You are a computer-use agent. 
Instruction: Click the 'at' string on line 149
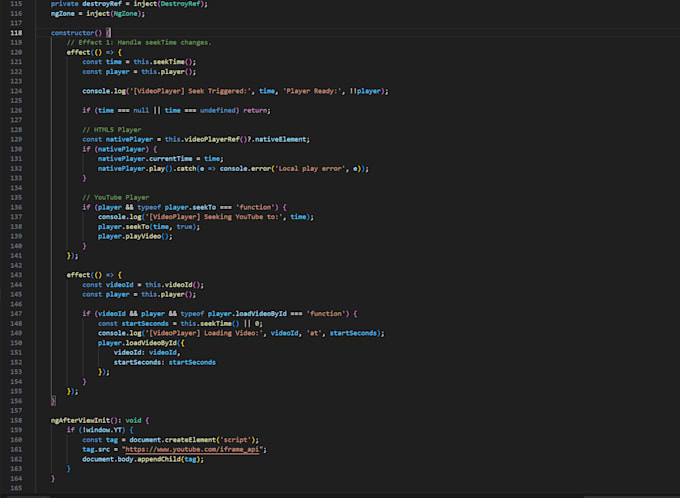314,333
